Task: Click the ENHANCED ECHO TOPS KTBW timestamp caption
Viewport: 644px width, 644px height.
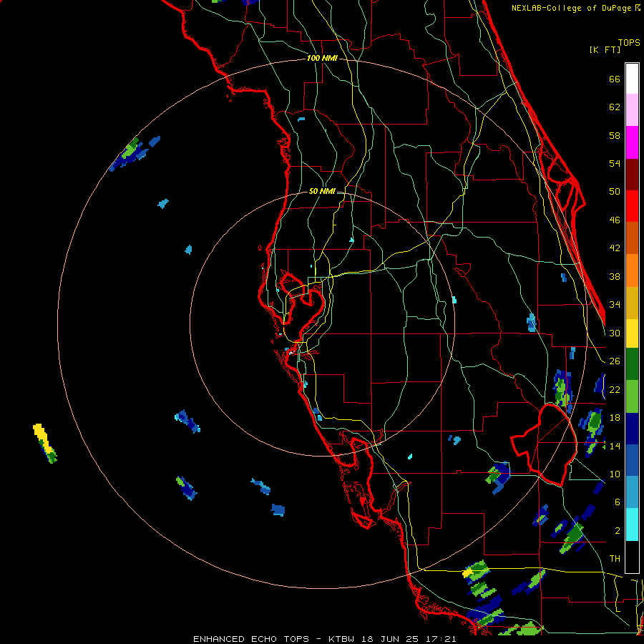Action: (324, 639)
